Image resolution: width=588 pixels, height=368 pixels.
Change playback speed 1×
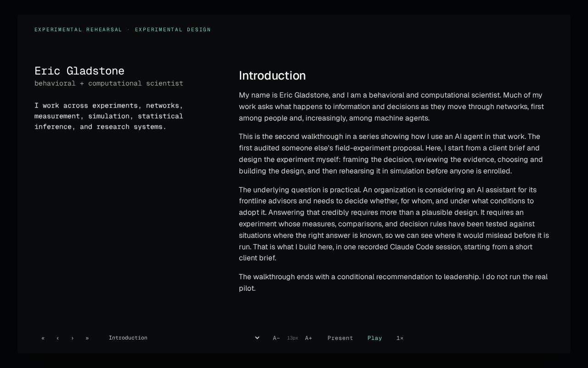pyautogui.click(x=400, y=338)
